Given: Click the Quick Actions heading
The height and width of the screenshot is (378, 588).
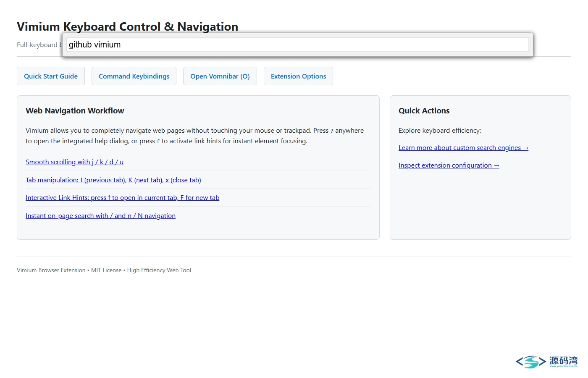Looking at the screenshot, I should (424, 110).
